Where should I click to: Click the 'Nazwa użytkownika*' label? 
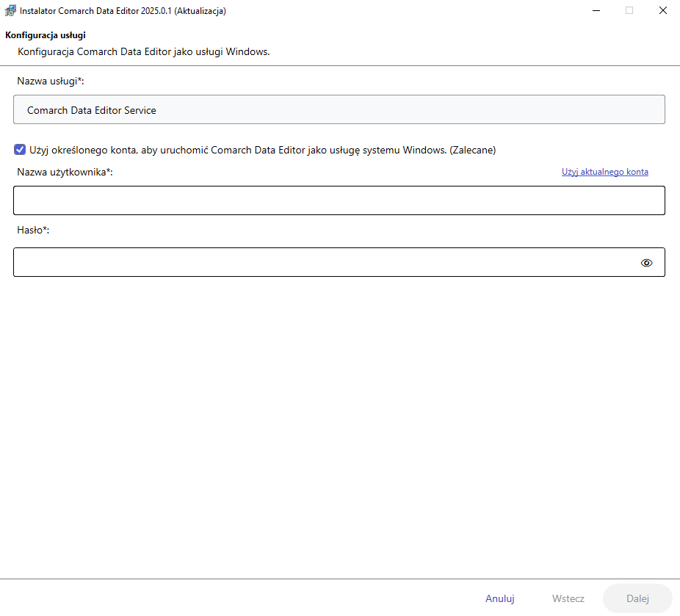click(65, 172)
